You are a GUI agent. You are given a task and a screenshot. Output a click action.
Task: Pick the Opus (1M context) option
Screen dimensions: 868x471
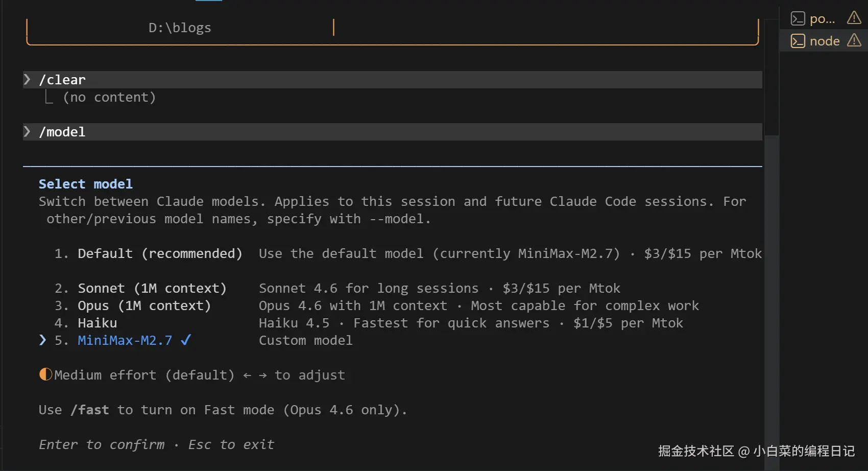point(144,306)
